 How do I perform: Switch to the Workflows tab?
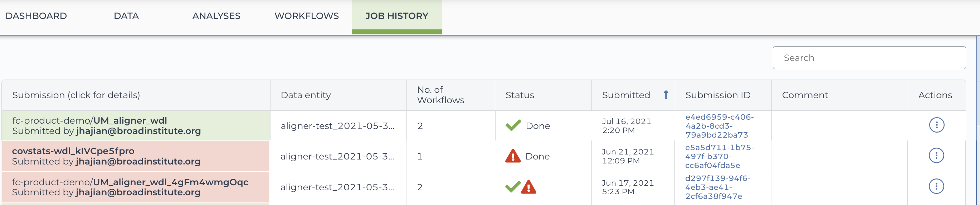[307, 16]
